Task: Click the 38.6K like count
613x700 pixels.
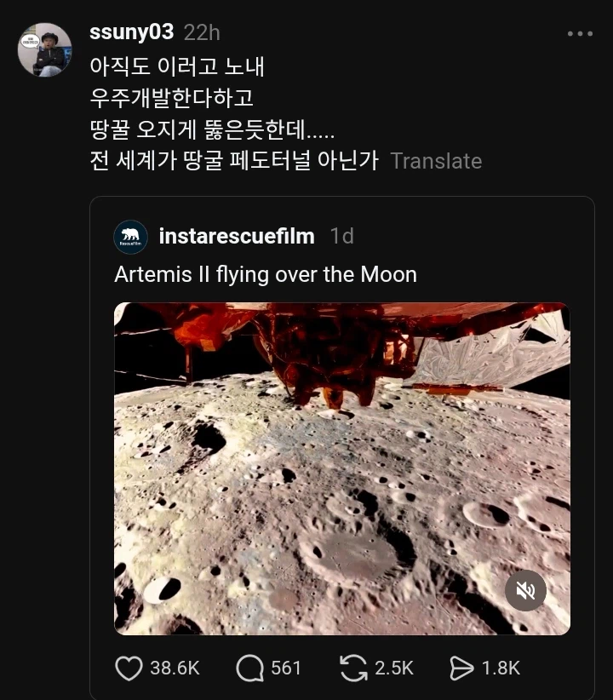Action: 175,668
